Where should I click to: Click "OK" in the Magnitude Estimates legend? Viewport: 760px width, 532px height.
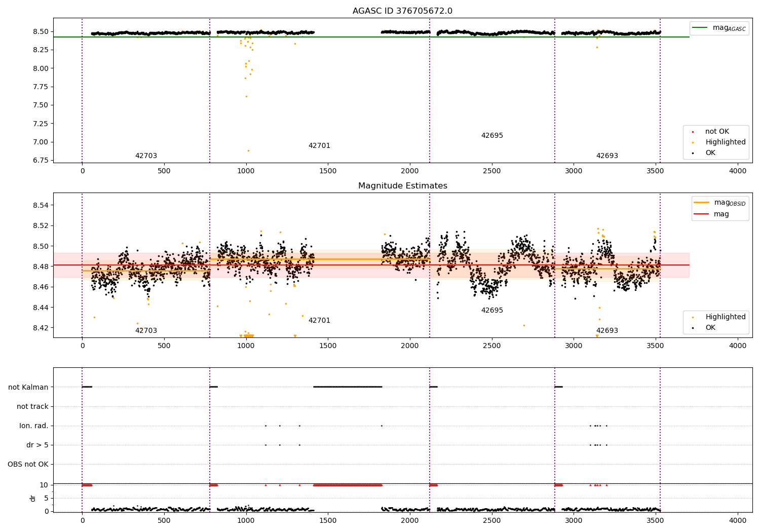pyautogui.click(x=710, y=328)
